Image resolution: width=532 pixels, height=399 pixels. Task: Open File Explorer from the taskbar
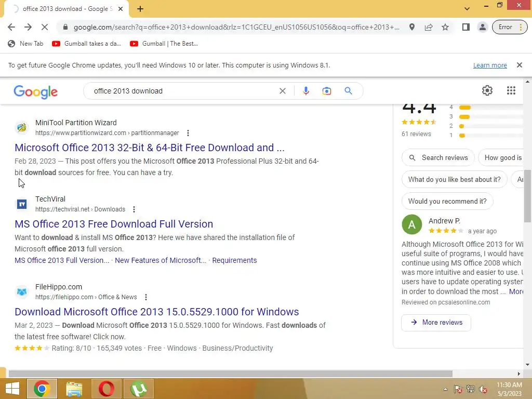coord(74,389)
